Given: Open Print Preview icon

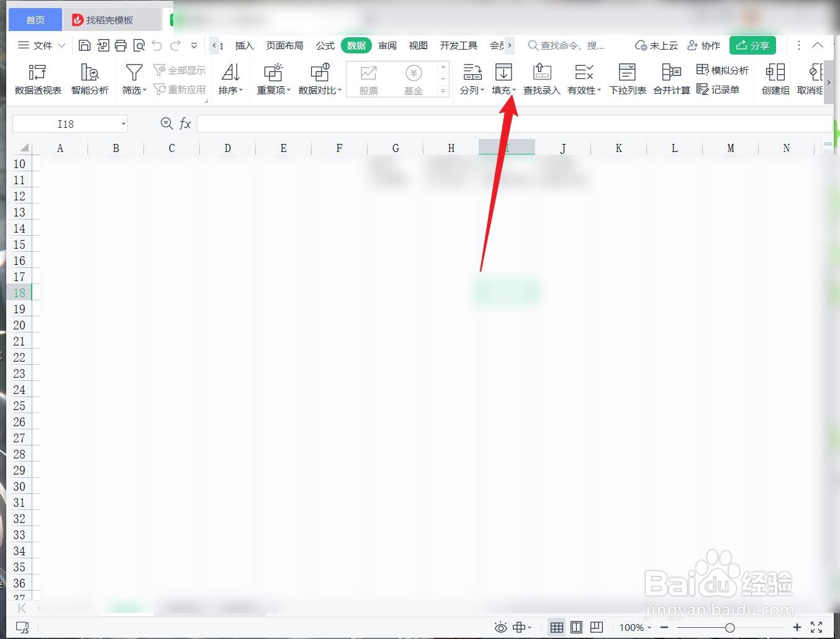Looking at the screenshot, I should pos(139,45).
